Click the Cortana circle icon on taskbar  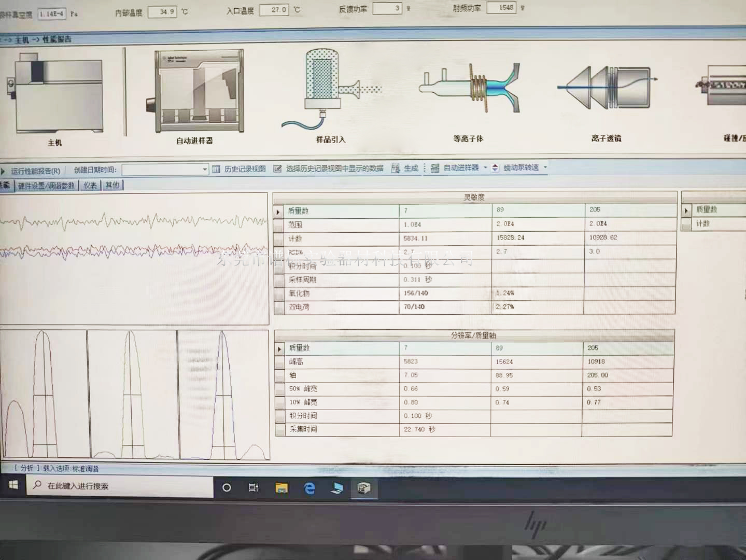point(227,487)
